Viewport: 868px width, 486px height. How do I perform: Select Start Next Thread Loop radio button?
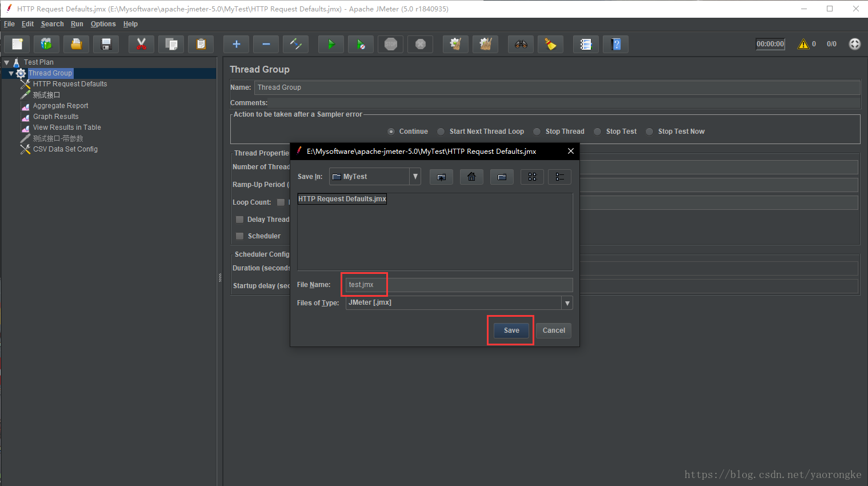click(x=441, y=132)
